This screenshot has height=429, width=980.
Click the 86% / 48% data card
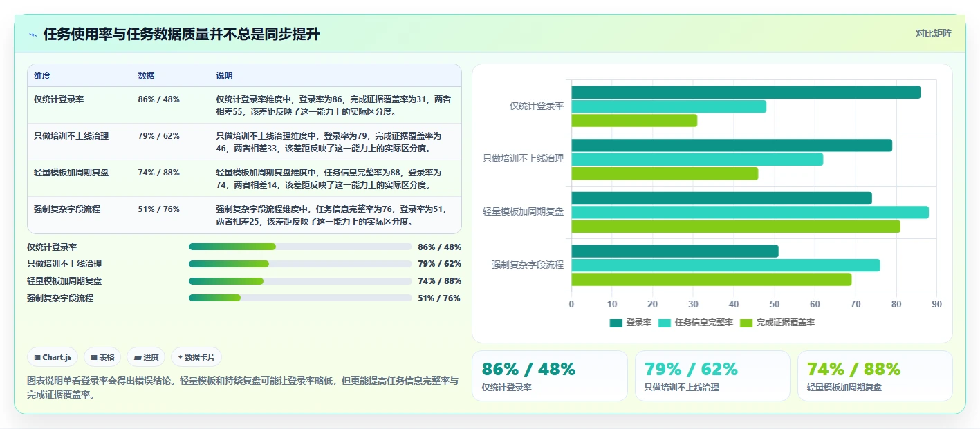click(x=550, y=376)
